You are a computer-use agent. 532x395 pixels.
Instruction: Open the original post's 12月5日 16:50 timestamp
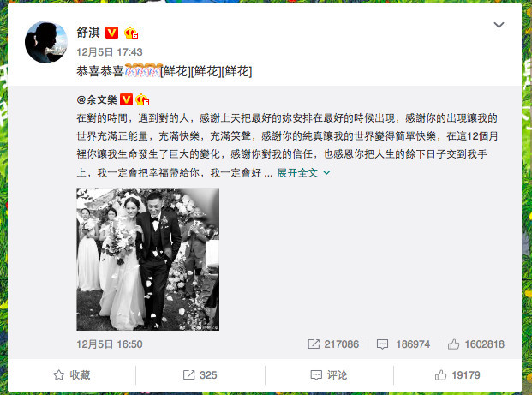(110, 344)
